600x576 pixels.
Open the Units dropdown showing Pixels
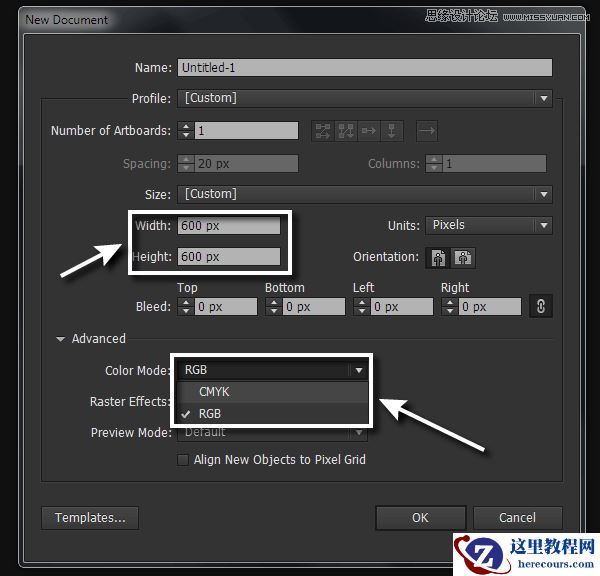489,225
